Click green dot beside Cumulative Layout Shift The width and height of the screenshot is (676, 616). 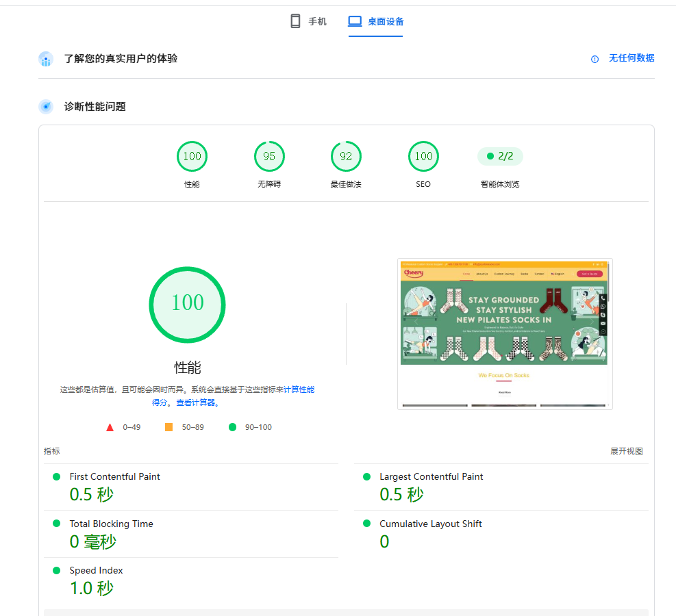click(367, 524)
